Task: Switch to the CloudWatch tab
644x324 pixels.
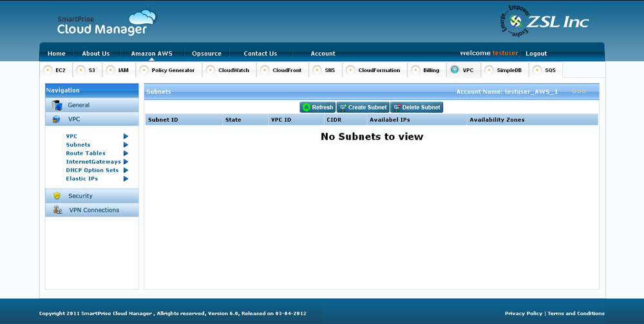Action: (230, 70)
